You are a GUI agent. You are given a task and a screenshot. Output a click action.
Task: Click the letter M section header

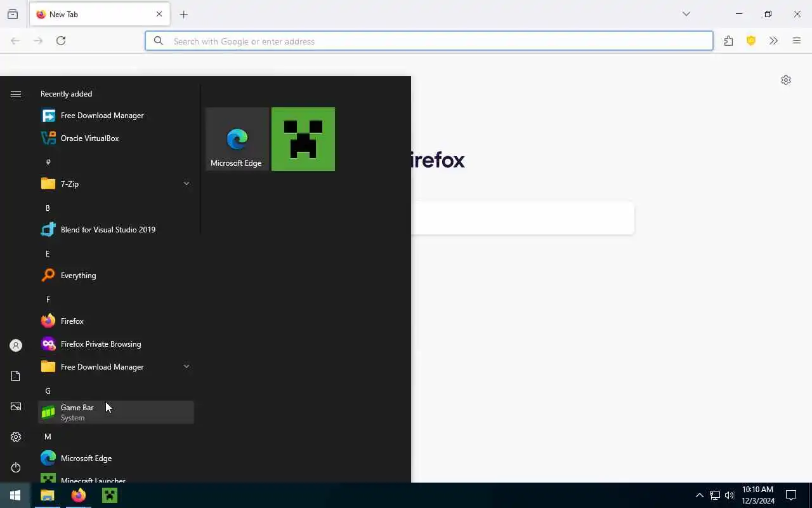(48, 436)
